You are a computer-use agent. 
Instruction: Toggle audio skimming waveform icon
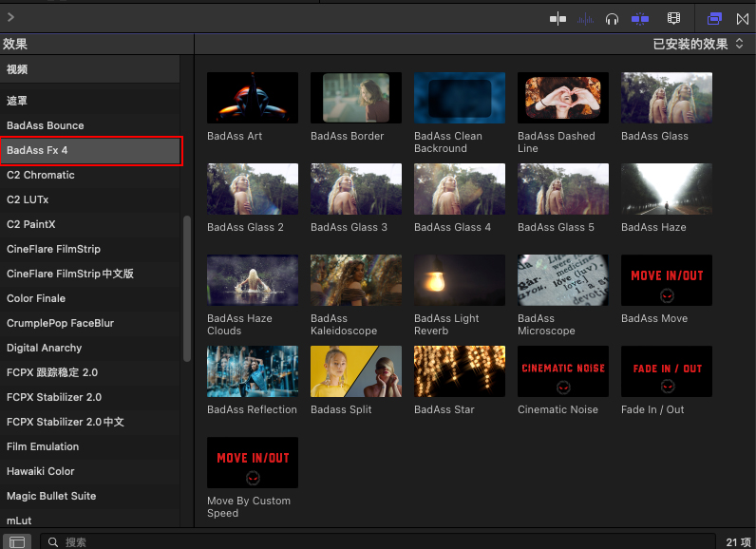(x=585, y=19)
